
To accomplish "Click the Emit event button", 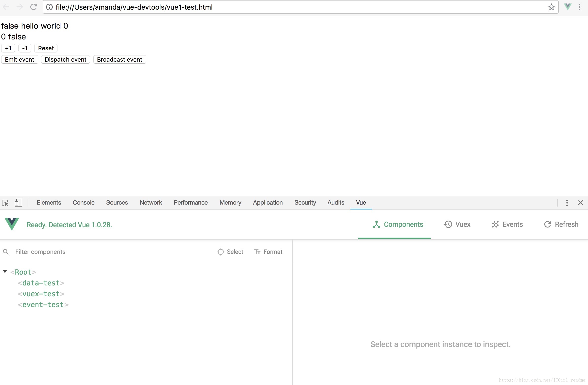I will [19, 60].
